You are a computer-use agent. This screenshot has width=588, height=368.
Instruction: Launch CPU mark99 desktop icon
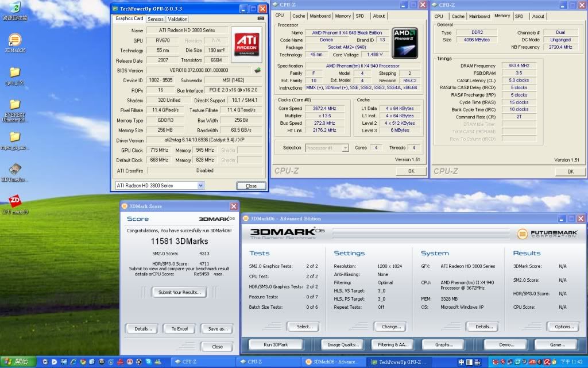point(14,204)
